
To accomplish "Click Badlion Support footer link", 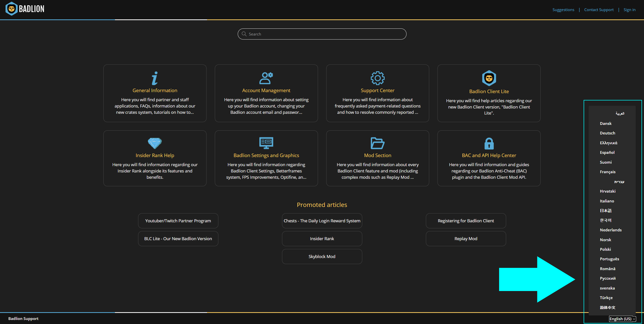I will tap(23, 318).
